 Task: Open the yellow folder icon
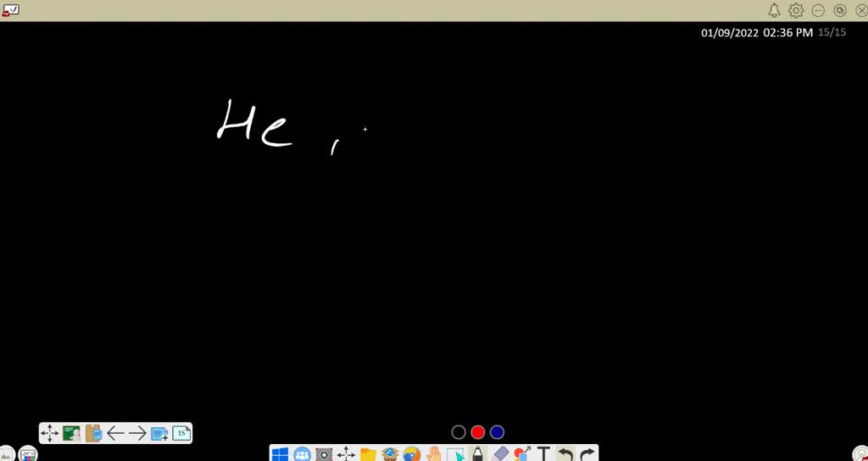(368, 455)
